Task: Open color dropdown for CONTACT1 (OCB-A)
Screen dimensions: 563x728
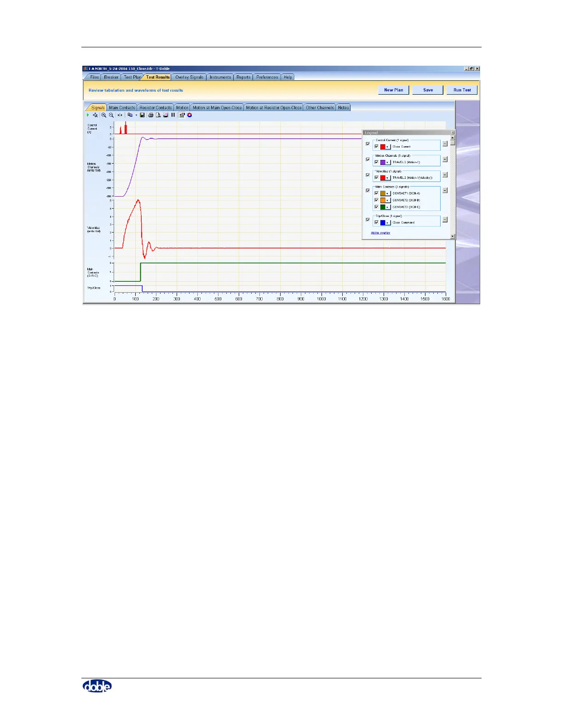Action: (x=388, y=193)
